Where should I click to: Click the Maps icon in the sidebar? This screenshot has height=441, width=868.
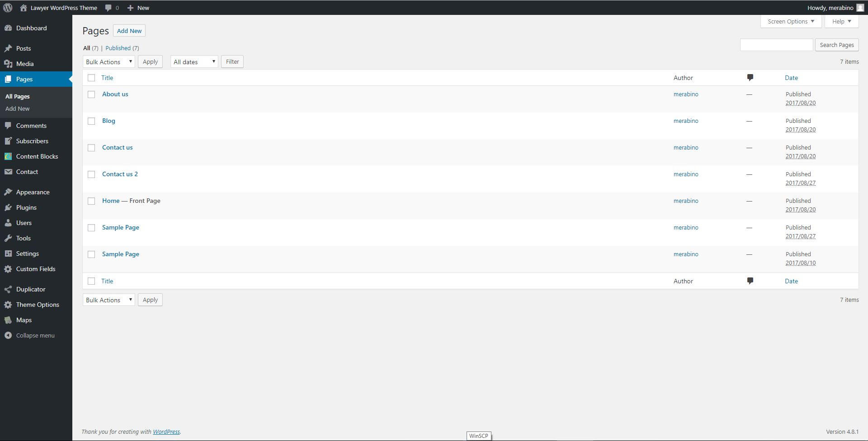point(8,320)
